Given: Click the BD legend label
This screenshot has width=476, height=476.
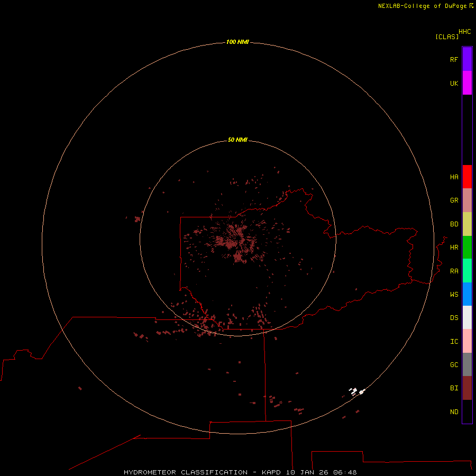Looking at the screenshot, I should (454, 224).
